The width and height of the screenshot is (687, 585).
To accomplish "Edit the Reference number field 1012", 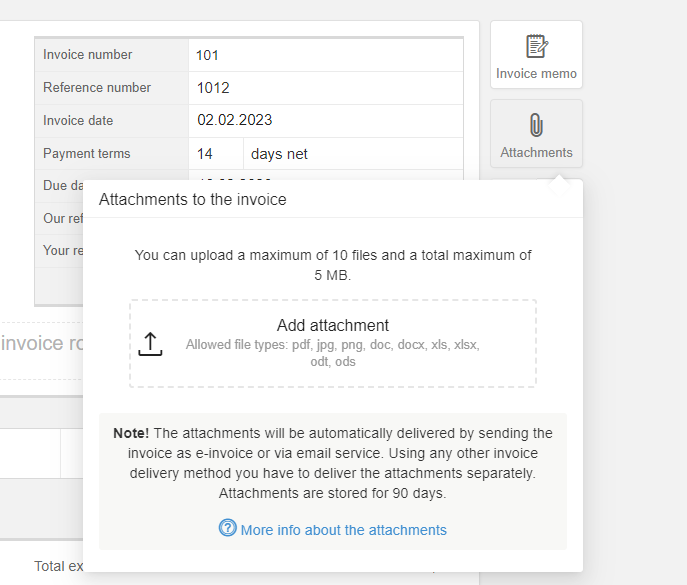I will point(326,88).
